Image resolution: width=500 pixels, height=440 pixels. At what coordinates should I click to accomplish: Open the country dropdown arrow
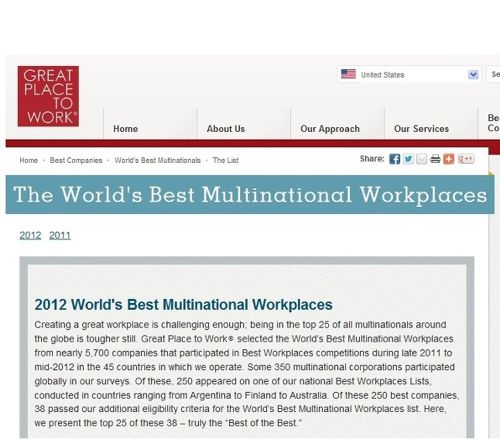(473, 74)
